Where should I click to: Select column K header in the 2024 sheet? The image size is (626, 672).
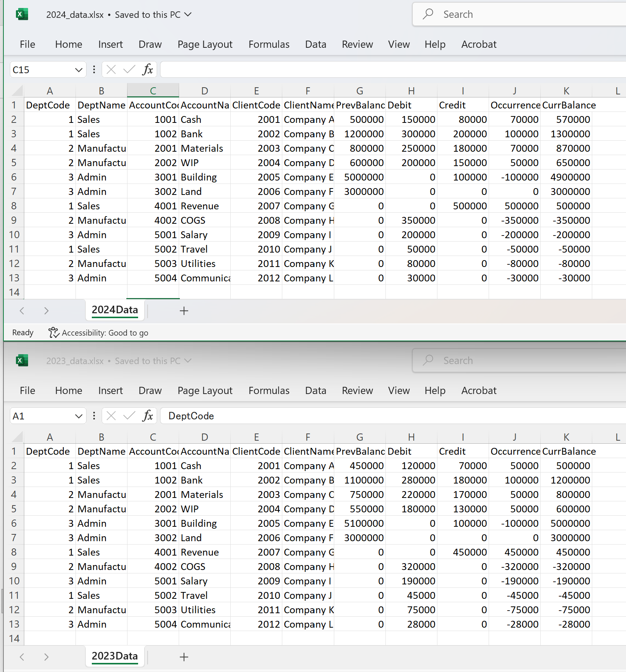point(566,91)
